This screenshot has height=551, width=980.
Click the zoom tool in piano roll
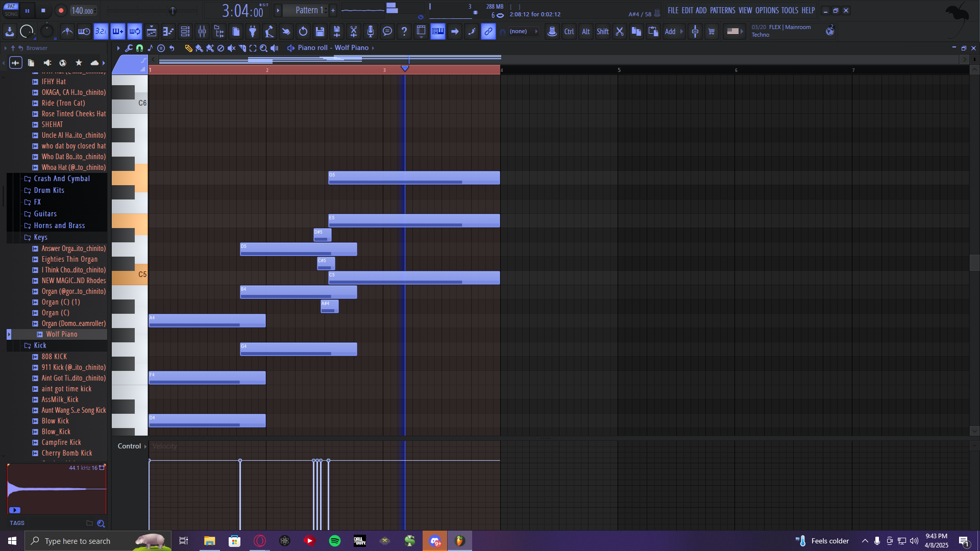click(x=264, y=48)
